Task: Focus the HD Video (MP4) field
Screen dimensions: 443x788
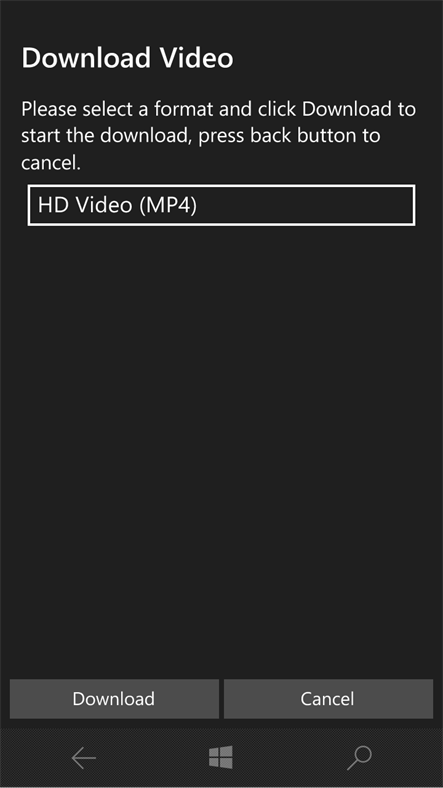Action: click(221, 205)
